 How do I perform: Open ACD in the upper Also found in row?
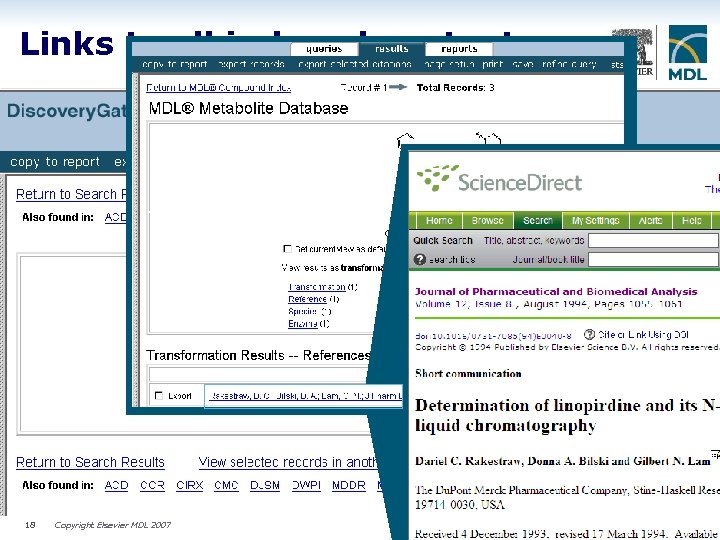[x=115, y=217]
